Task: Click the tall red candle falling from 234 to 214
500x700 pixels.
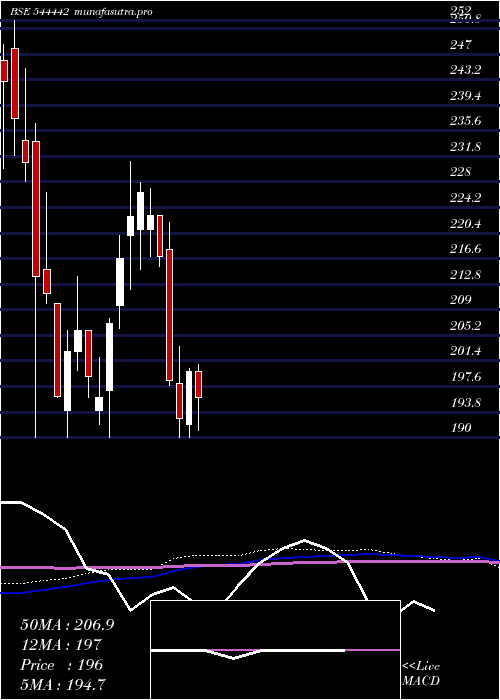Action: click(36, 208)
